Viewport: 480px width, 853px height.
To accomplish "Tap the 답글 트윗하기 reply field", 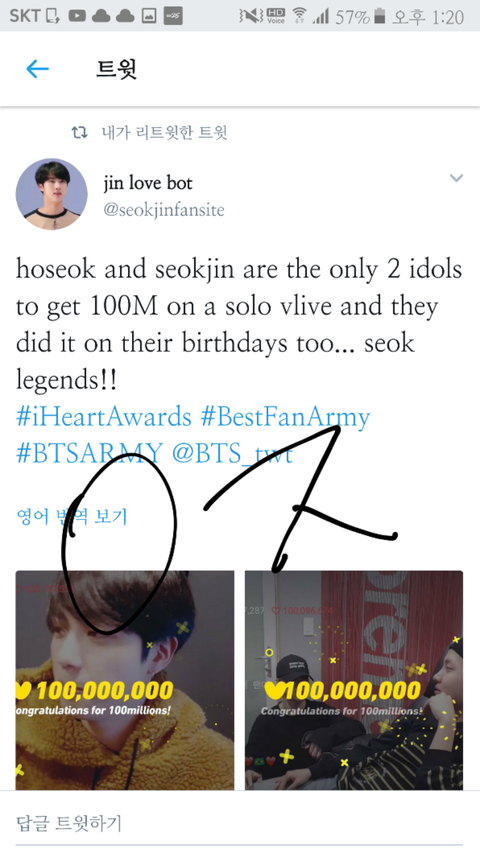I will (x=240, y=823).
